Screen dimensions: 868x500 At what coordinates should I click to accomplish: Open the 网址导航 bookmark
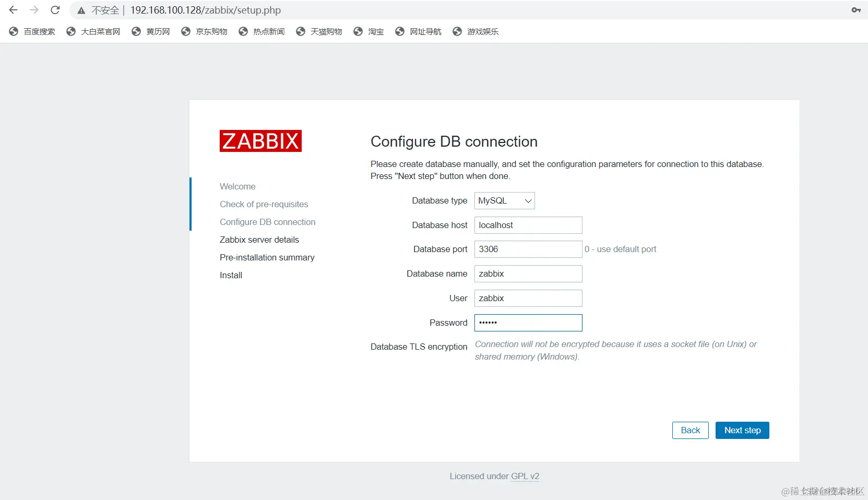point(418,31)
